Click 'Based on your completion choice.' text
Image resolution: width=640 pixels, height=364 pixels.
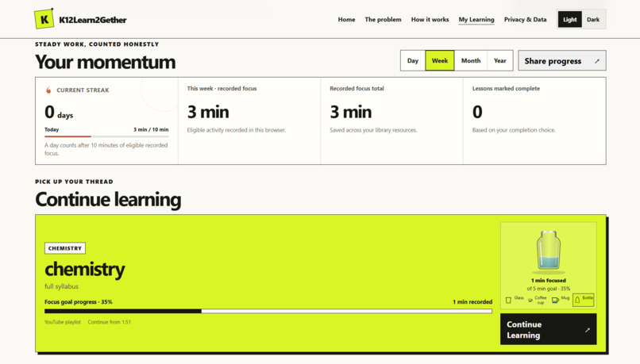point(514,130)
